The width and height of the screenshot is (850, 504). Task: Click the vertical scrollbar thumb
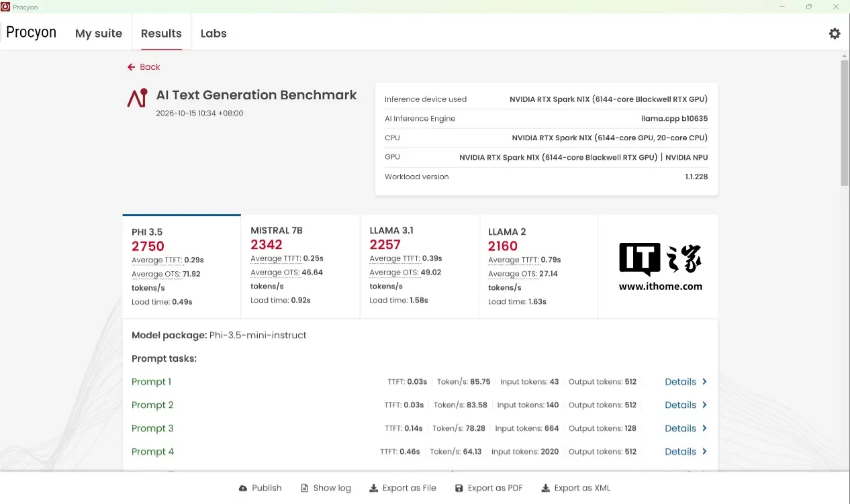tap(845, 123)
